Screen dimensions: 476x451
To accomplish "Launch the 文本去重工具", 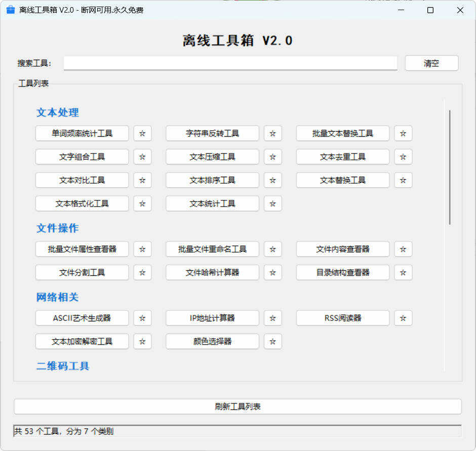I will [x=342, y=156].
